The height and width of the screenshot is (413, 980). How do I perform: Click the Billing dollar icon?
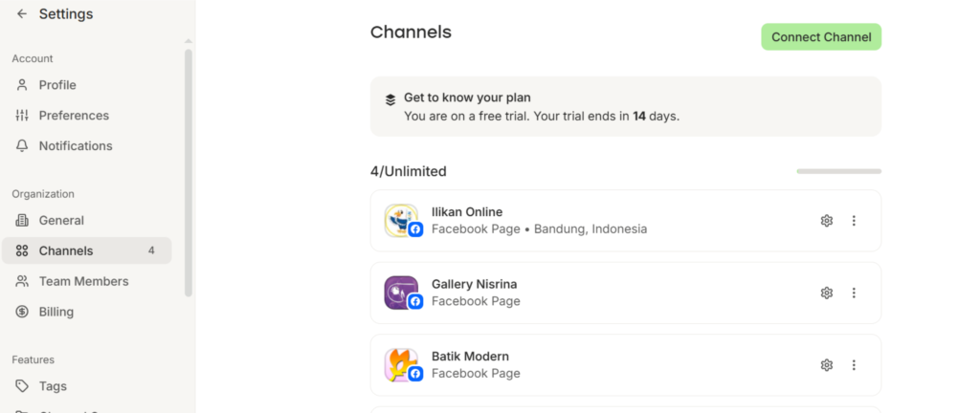22,312
